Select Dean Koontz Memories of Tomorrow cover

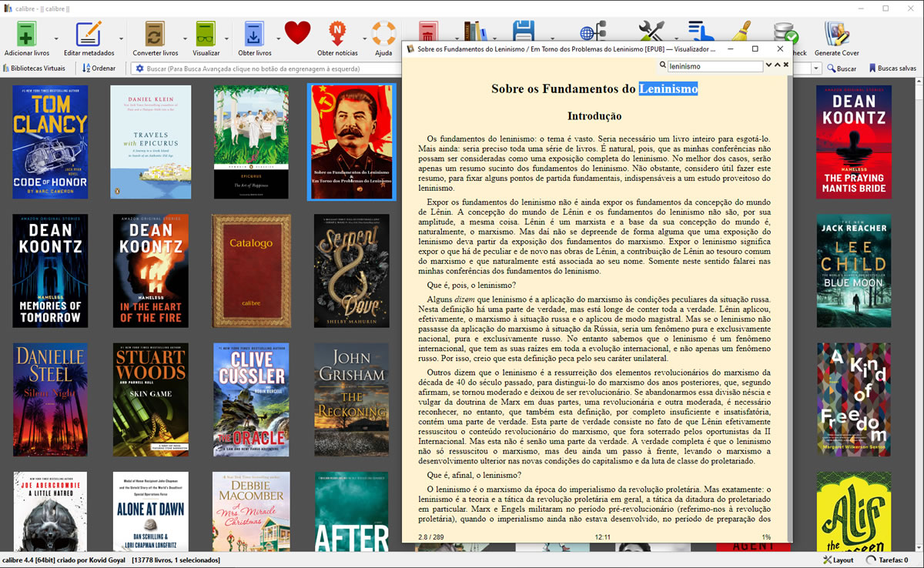tap(50, 271)
